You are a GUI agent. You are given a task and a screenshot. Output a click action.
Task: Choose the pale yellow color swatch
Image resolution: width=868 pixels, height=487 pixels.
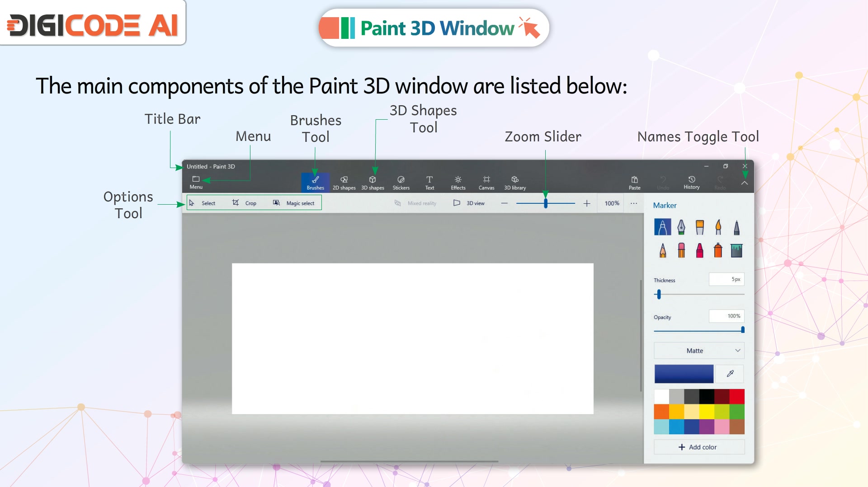[692, 412]
